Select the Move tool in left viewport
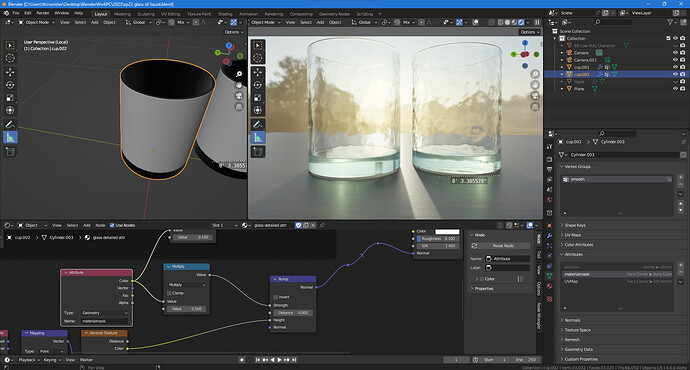Screen dimensions: 690x370 coord(10,72)
